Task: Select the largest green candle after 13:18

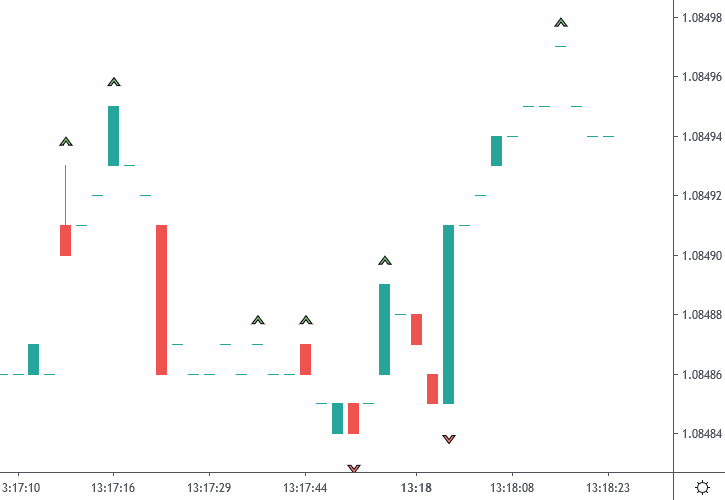Action: pos(449,314)
